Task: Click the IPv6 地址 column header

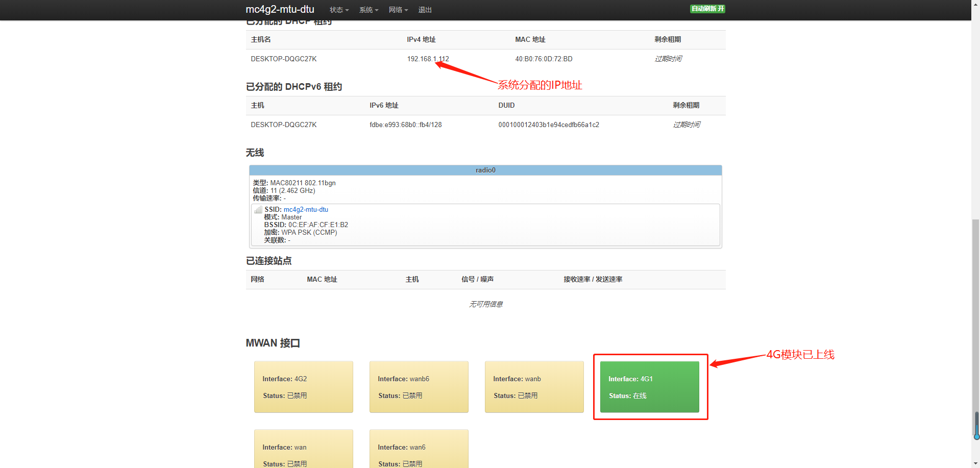Action: tap(384, 105)
